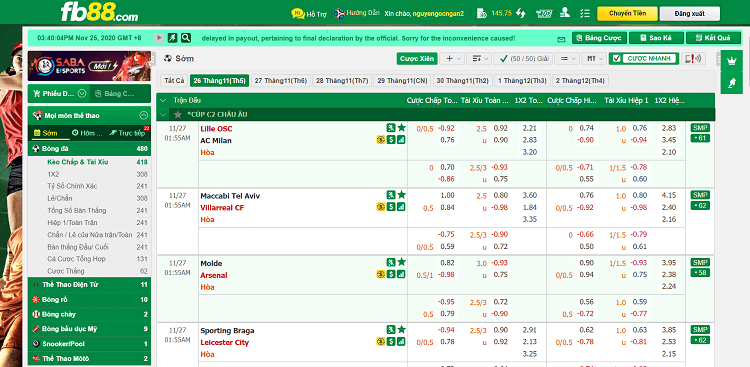The height and width of the screenshot is (367, 750).
Task: Open the search magnifier icon
Action: 186,38
